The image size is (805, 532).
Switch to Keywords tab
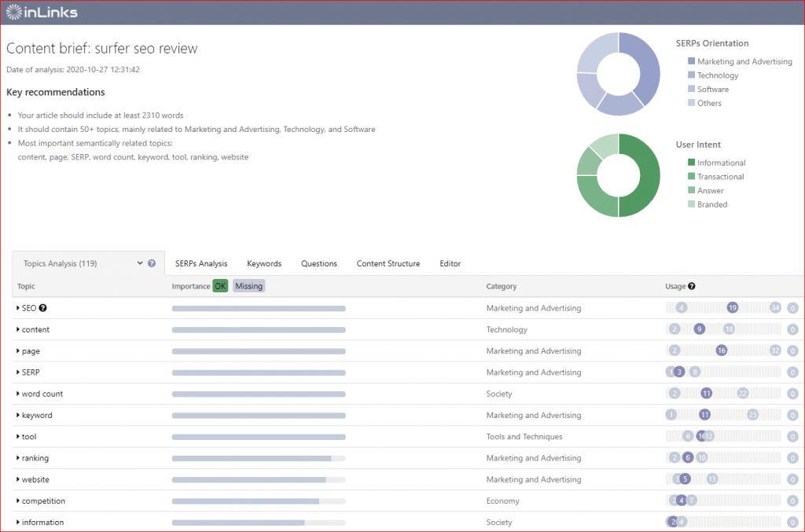click(x=264, y=263)
